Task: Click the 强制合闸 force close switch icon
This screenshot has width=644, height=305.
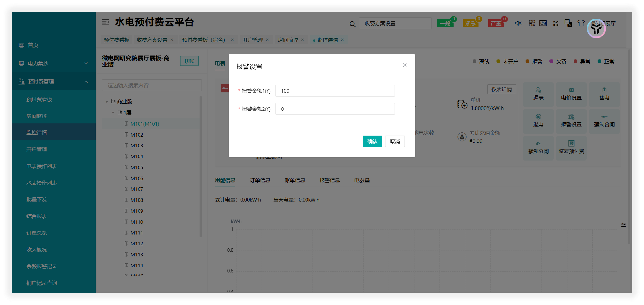Action: 605,121
